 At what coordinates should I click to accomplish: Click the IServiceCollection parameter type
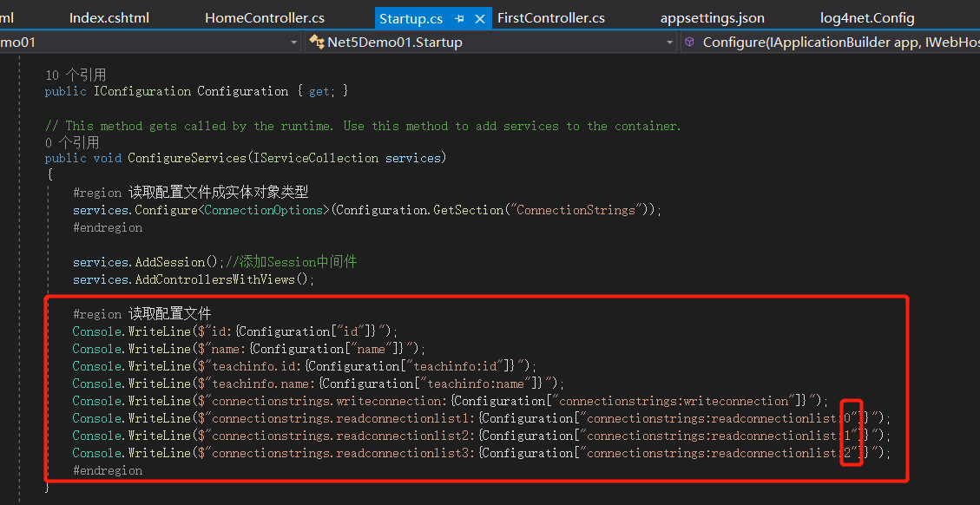[x=316, y=158]
